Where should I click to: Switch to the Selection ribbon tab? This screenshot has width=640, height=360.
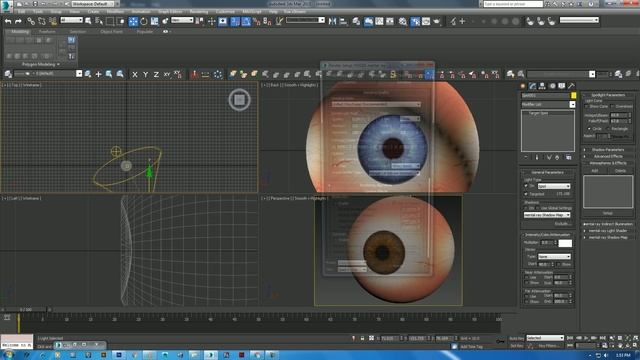(x=78, y=31)
